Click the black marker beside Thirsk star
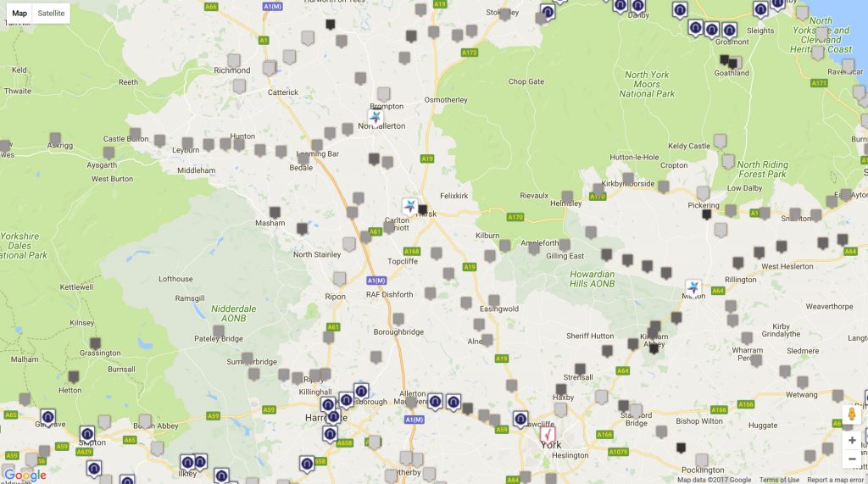 [x=423, y=210]
